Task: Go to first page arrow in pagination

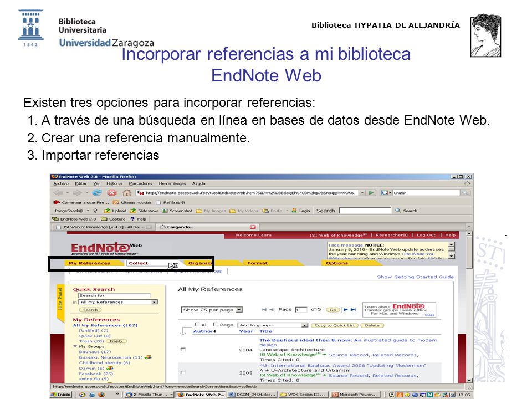Action: click(264, 309)
